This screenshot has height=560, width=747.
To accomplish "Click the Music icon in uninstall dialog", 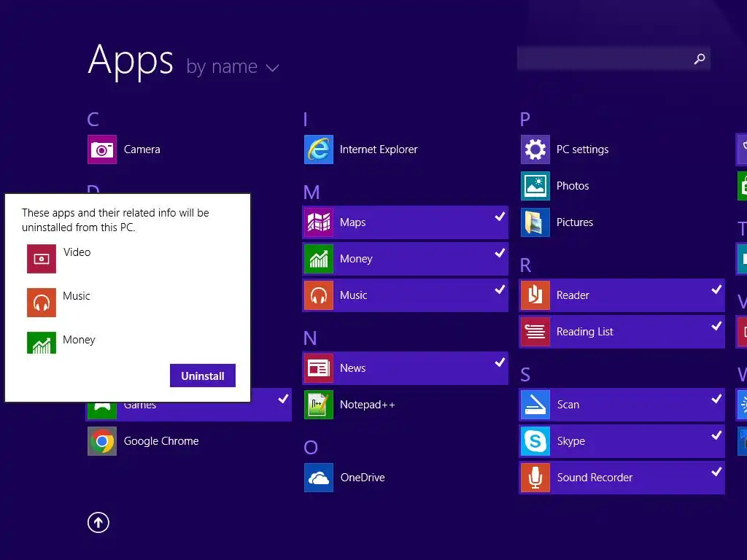I will (42, 303).
